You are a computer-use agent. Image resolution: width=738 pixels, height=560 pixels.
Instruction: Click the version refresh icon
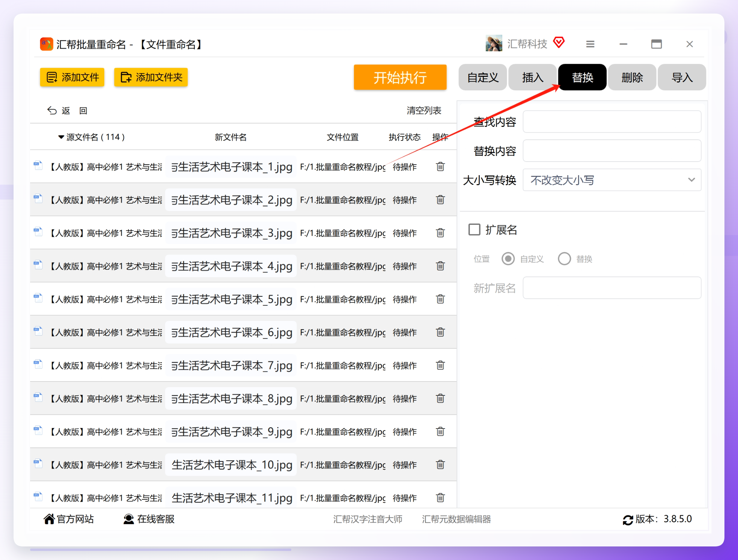pos(628,520)
